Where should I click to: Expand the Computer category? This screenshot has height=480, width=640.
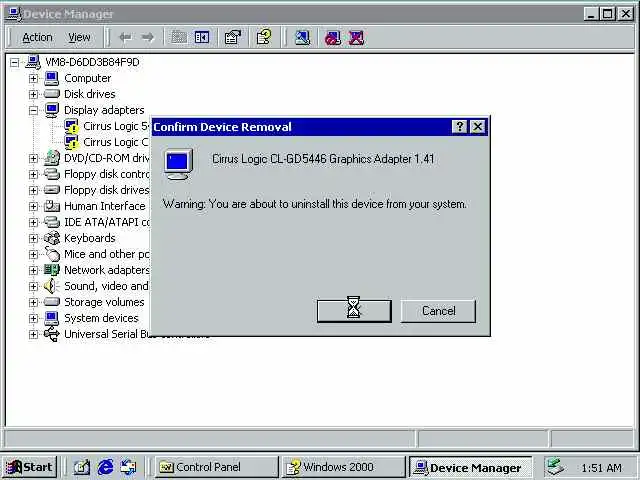pyautogui.click(x=33, y=78)
